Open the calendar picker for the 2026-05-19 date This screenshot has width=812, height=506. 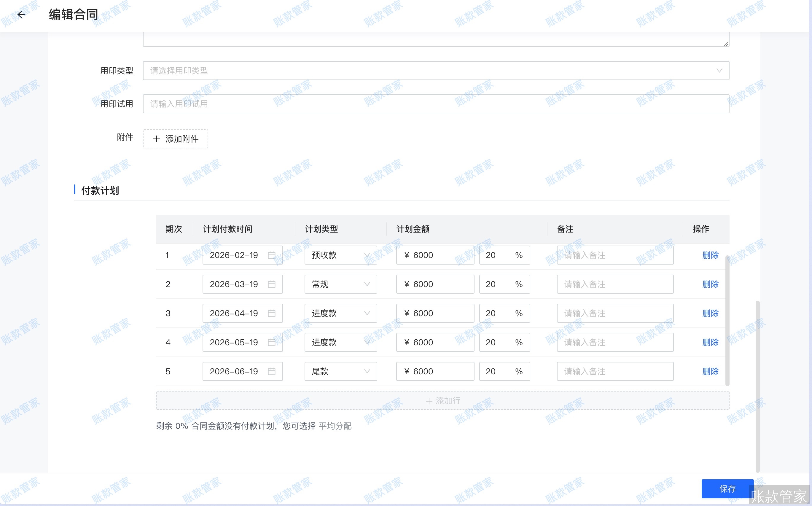point(272,342)
